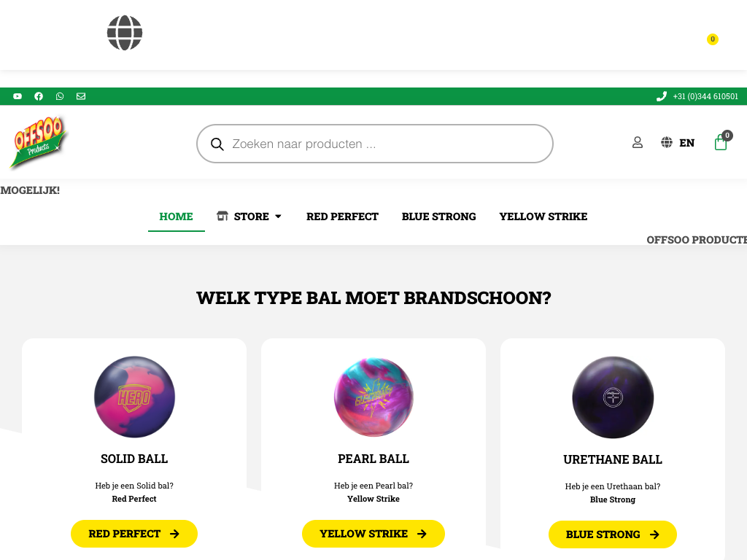The image size is (747, 560).
Task: Select the Home menu item
Action: tap(177, 217)
